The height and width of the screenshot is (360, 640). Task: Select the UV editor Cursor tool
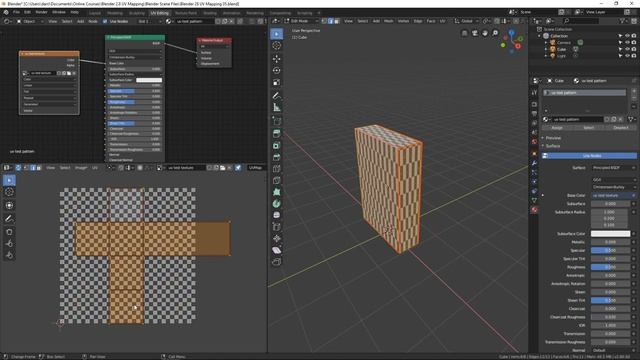(x=9, y=192)
